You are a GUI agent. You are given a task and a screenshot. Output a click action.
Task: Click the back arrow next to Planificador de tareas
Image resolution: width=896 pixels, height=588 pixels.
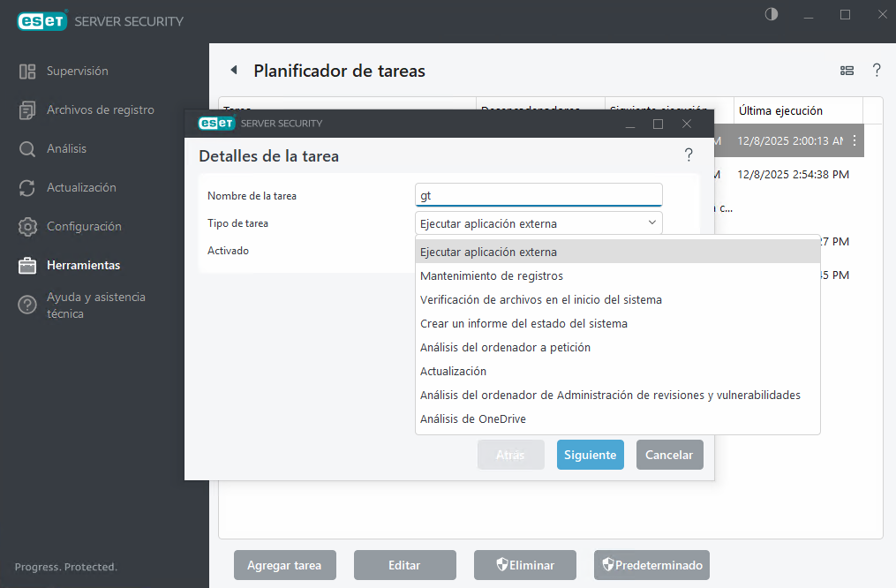233,70
